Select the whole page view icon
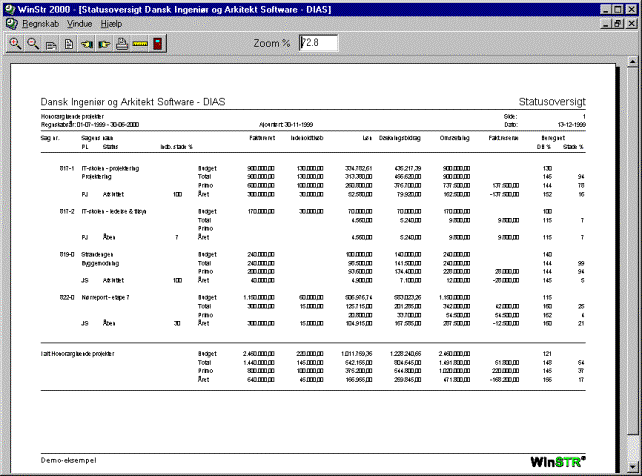Viewport: 642px width, 476px height. (x=69, y=43)
